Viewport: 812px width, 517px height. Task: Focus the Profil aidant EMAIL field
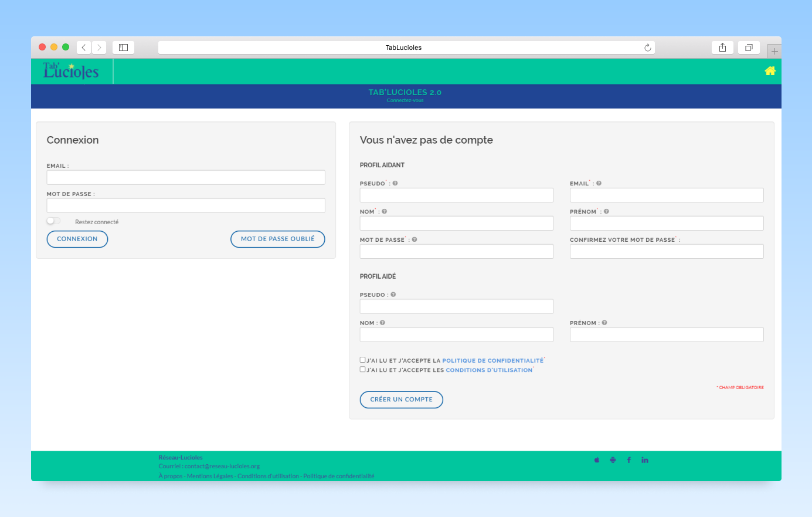coord(667,195)
